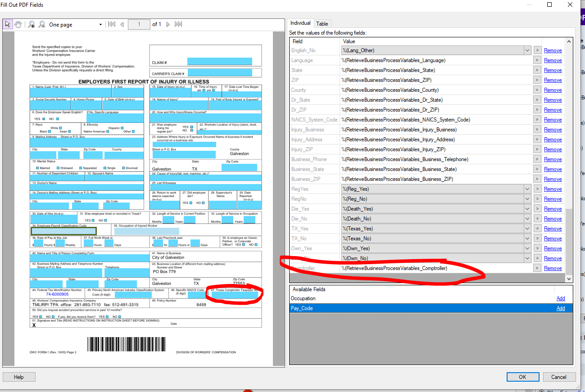
Task: Check the YES box for speaks English
Action: 44,119
